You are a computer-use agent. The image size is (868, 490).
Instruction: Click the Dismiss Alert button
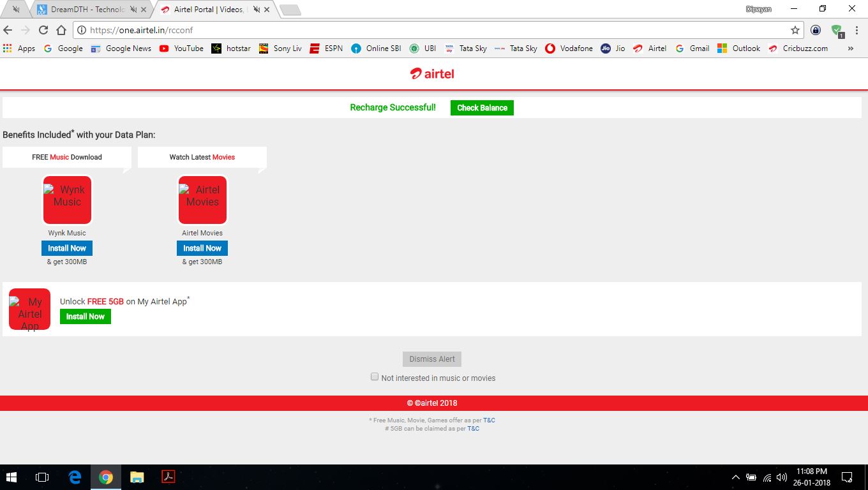coord(432,359)
